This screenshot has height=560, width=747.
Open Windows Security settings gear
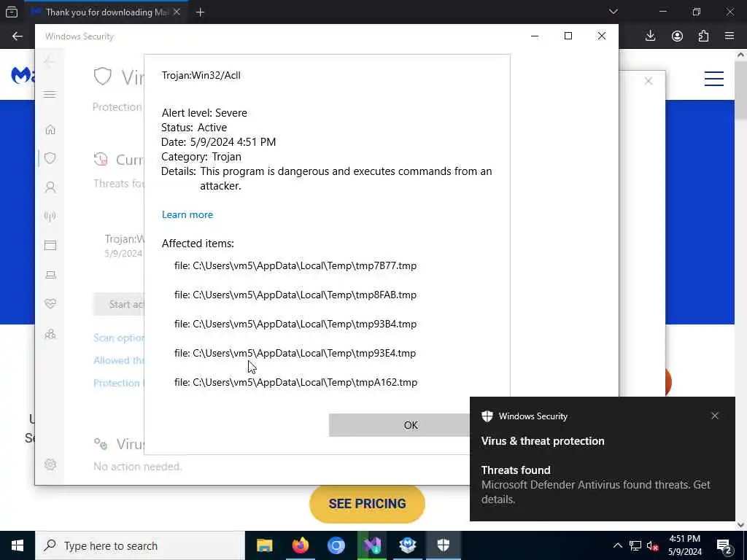pos(50,464)
